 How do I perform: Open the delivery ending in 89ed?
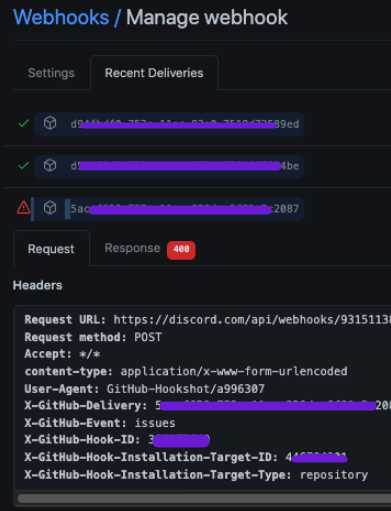pos(169,124)
